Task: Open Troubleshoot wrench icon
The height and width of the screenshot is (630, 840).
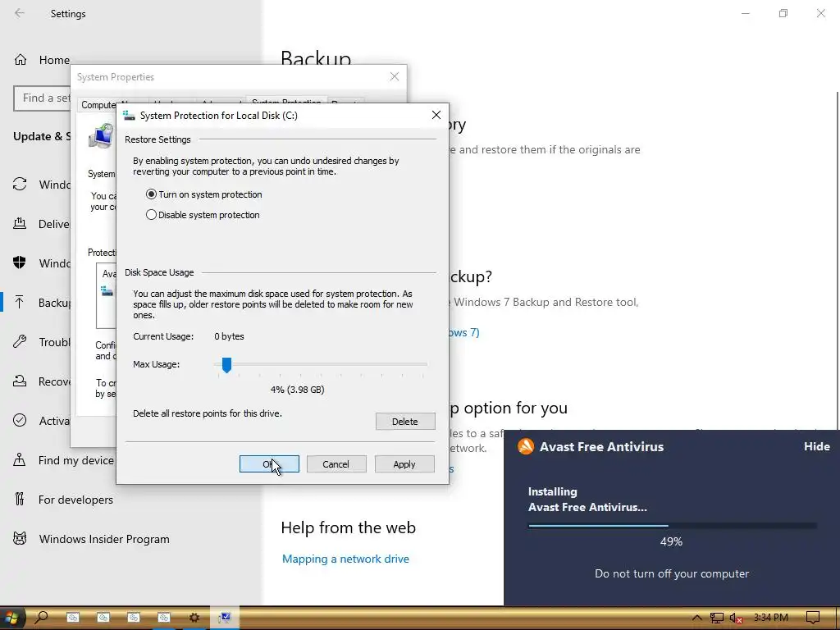Action: pyautogui.click(x=20, y=341)
